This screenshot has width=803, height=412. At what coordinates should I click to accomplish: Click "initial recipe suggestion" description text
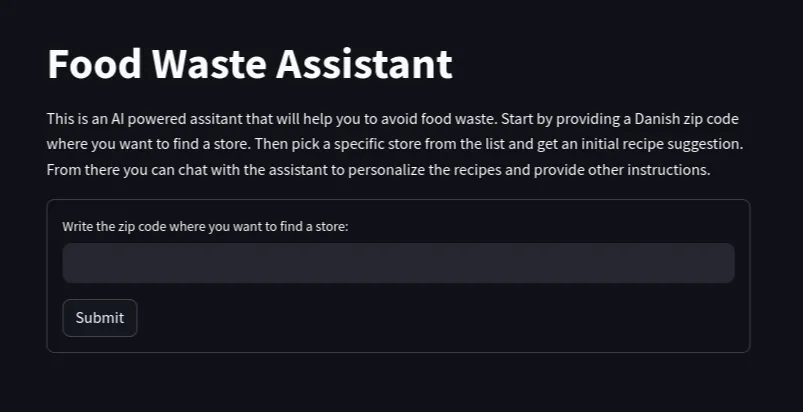point(653,144)
